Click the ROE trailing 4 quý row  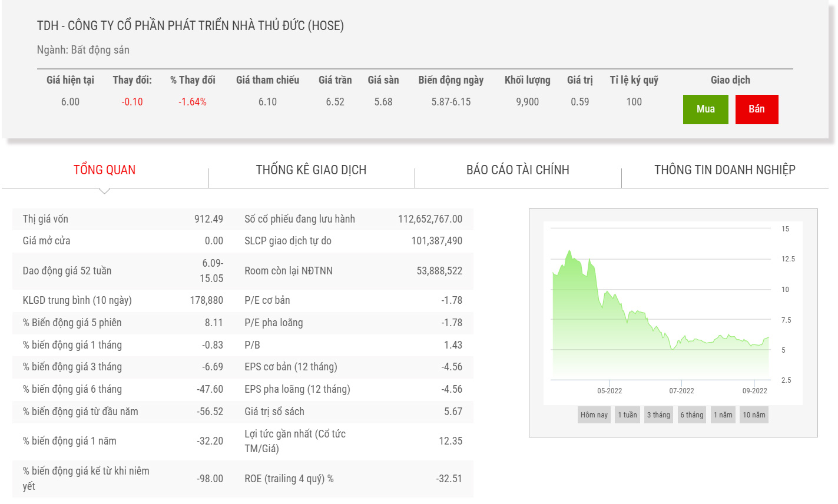(x=353, y=479)
